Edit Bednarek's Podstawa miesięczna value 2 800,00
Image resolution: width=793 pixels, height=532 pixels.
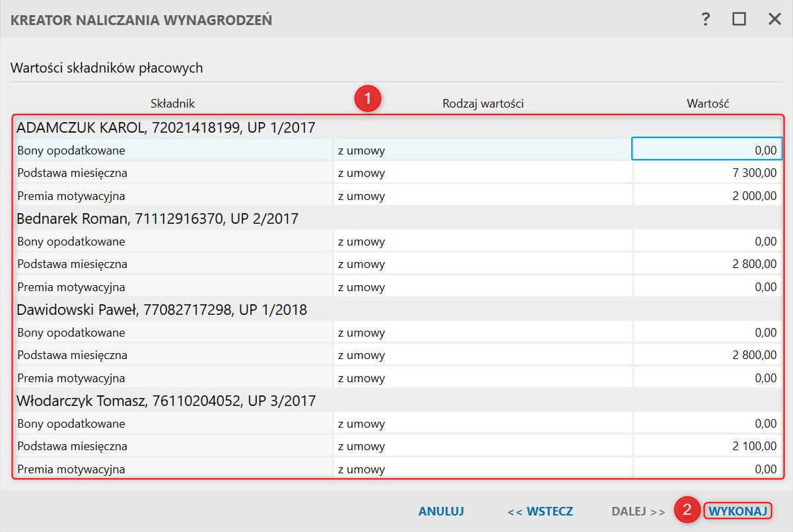point(708,264)
